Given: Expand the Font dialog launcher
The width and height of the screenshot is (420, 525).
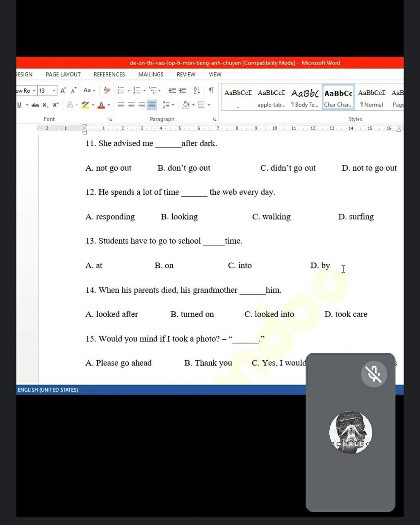Looking at the screenshot, I should coord(110,119).
